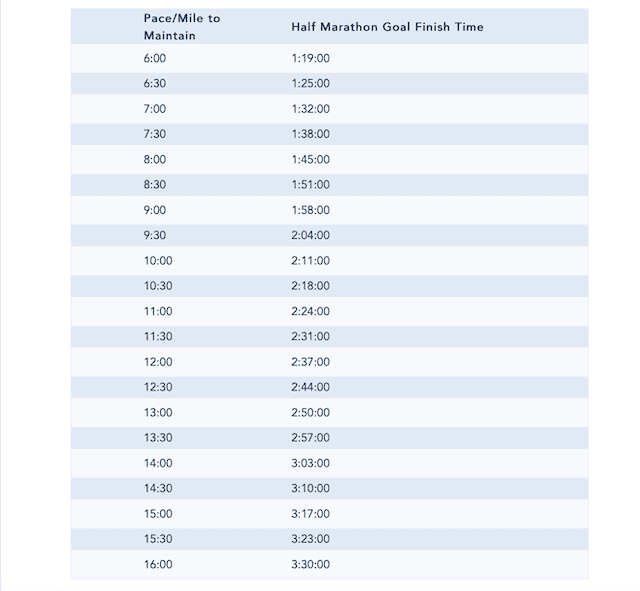The width and height of the screenshot is (640, 591).
Task: Click the Half Marathon Goal Finish Time header
Action: point(387,27)
